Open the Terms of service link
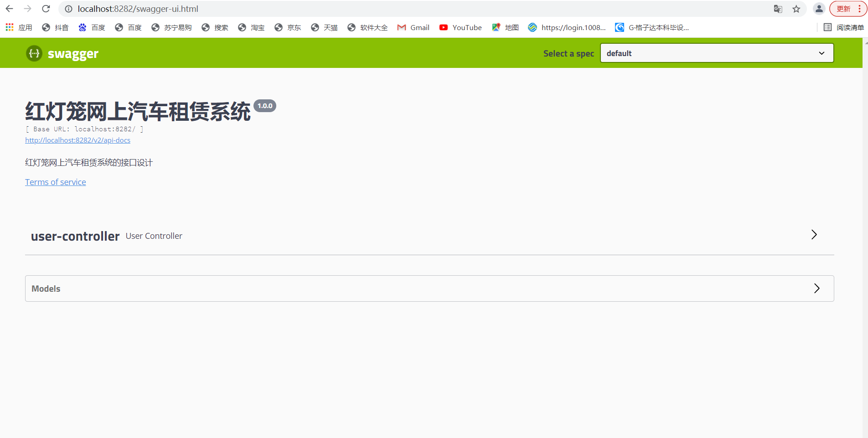 coord(55,182)
